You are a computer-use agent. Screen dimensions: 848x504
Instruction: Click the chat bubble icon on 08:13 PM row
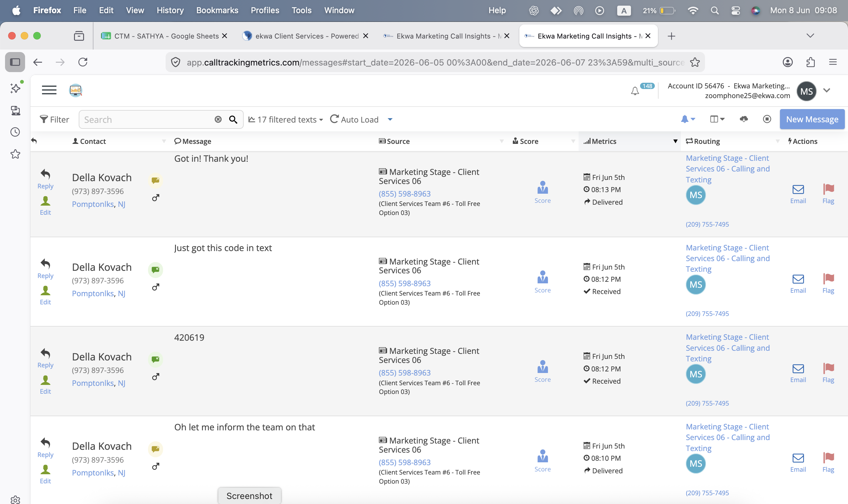[x=155, y=180]
